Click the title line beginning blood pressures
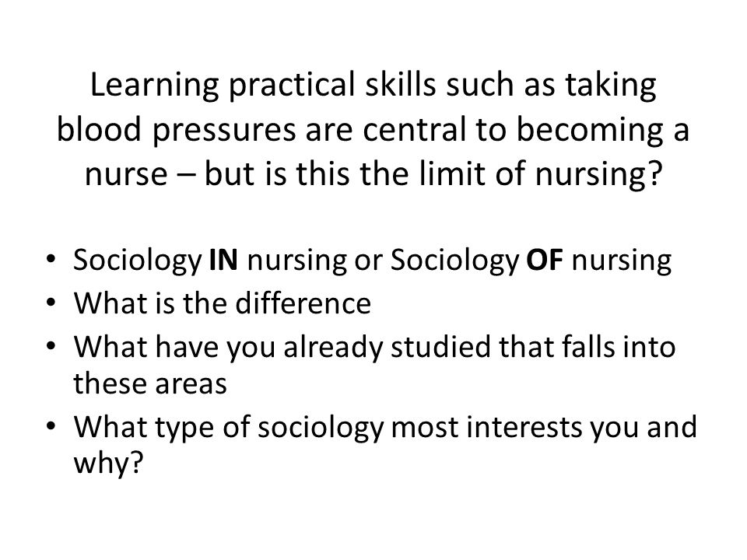Image resolution: width=747 pixels, height=560 pixels. [x=373, y=130]
